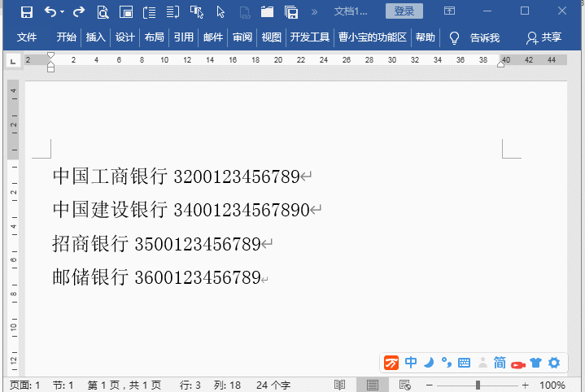Click 第 1 页, 共 1 页 page indicator
The image size is (585, 392).
[124, 385]
